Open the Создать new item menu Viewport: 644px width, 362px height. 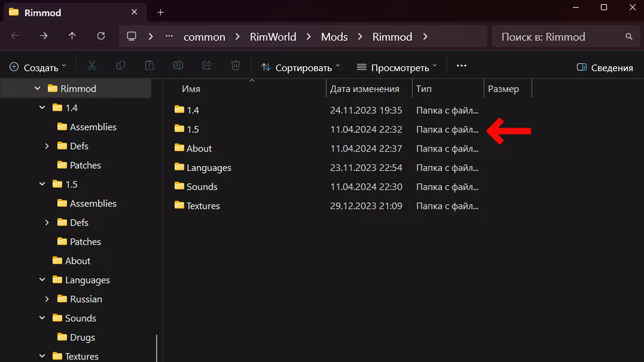(38, 68)
